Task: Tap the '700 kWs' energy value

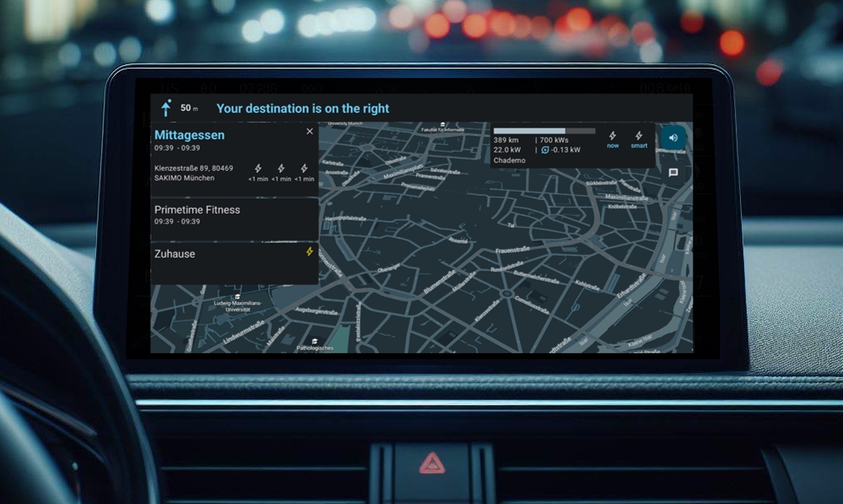Action: [554, 139]
